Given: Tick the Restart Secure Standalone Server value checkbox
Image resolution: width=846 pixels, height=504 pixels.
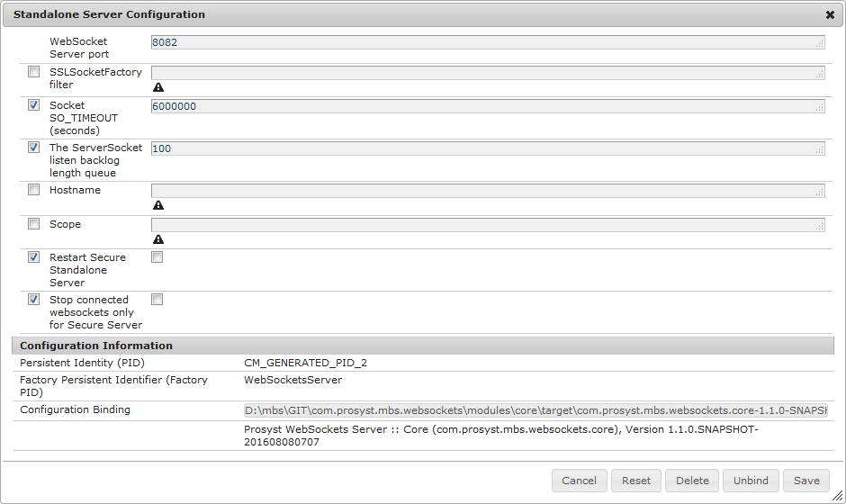Looking at the screenshot, I should pos(157,257).
